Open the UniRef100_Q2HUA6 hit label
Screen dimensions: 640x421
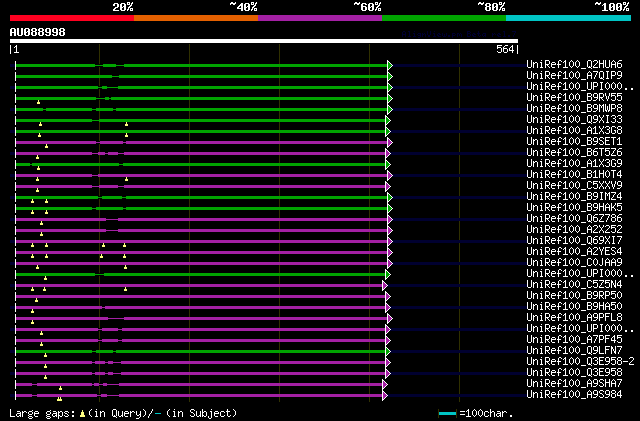coord(574,65)
